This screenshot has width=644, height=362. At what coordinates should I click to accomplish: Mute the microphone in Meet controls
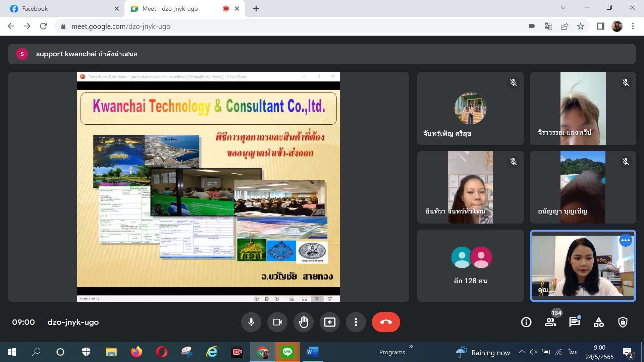point(251,322)
